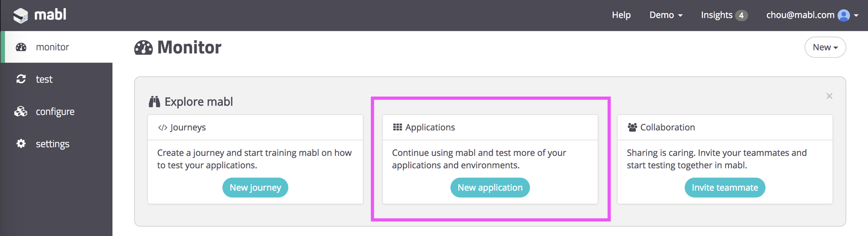The image size is (868, 236).
Task: Click the Explore mabl heading text
Action: pos(199,102)
